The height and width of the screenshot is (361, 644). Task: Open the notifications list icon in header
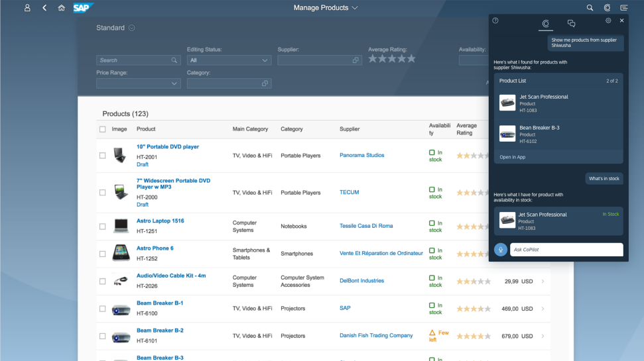click(x=624, y=8)
